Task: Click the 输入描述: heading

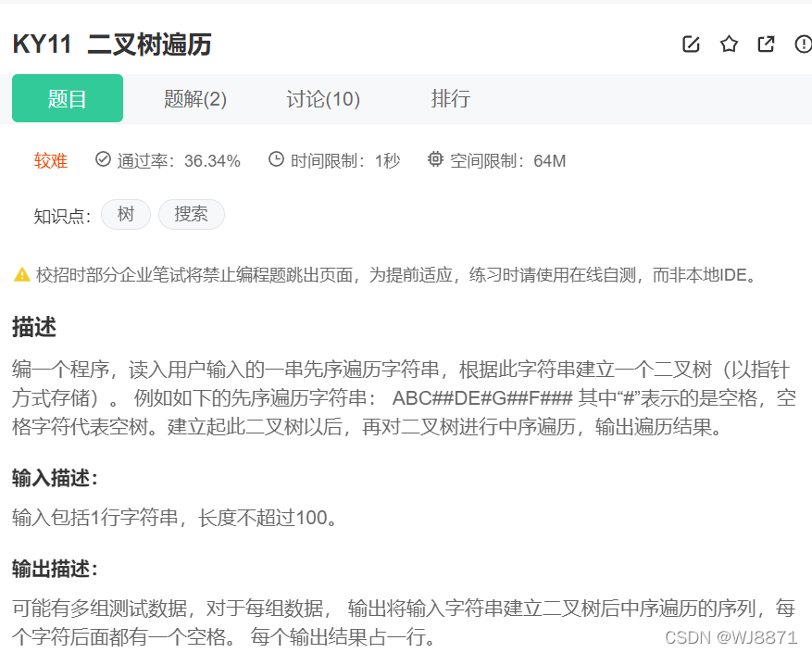Action: click(55, 478)
